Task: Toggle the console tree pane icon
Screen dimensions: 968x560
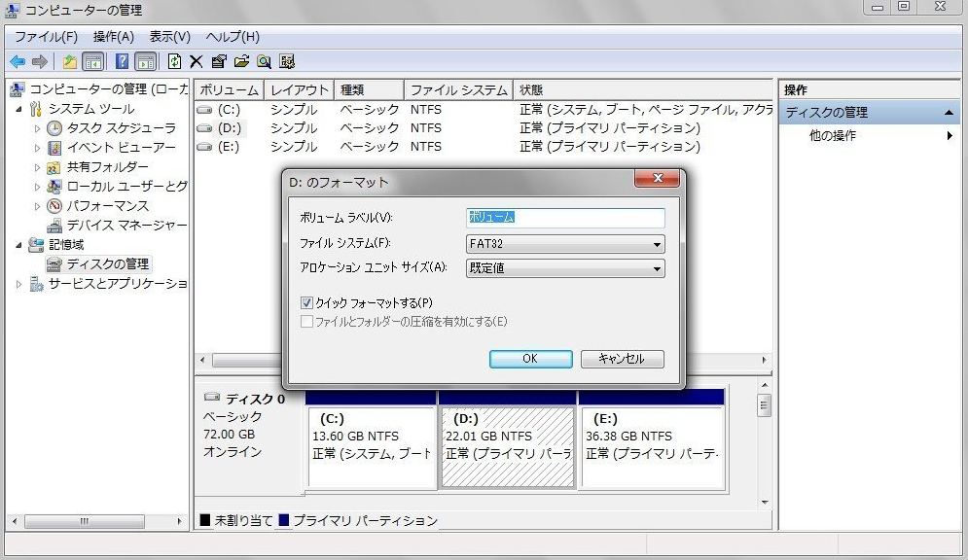Action: click(x=92, y=61)
